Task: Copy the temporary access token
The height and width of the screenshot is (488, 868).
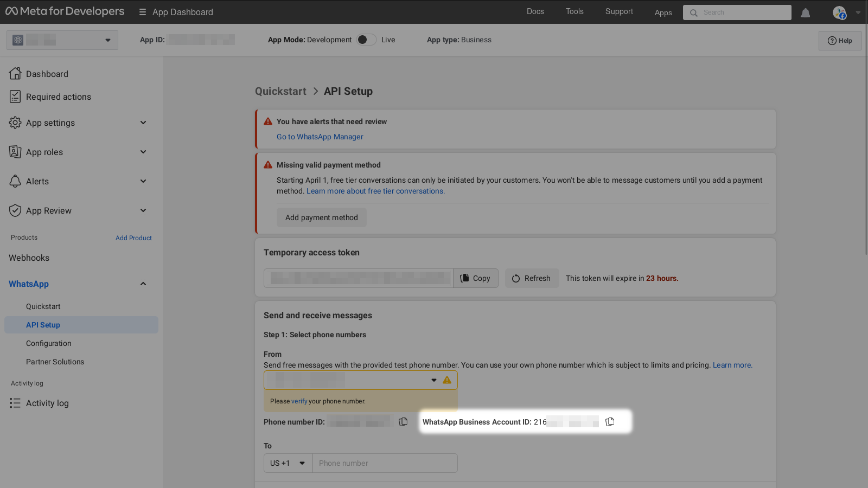Action: tap(476, 278)
